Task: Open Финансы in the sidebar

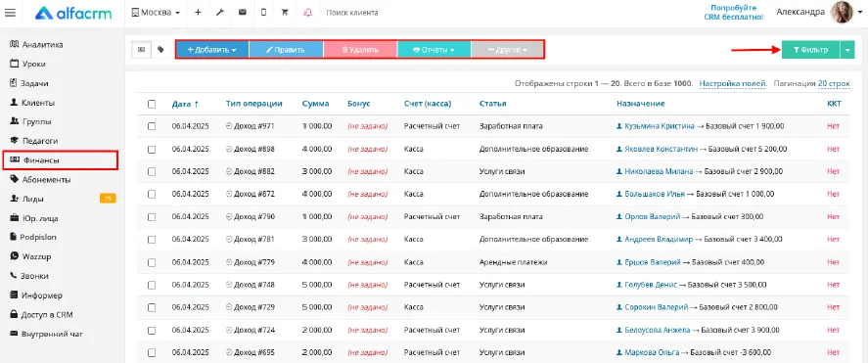Action: (60, 160)
